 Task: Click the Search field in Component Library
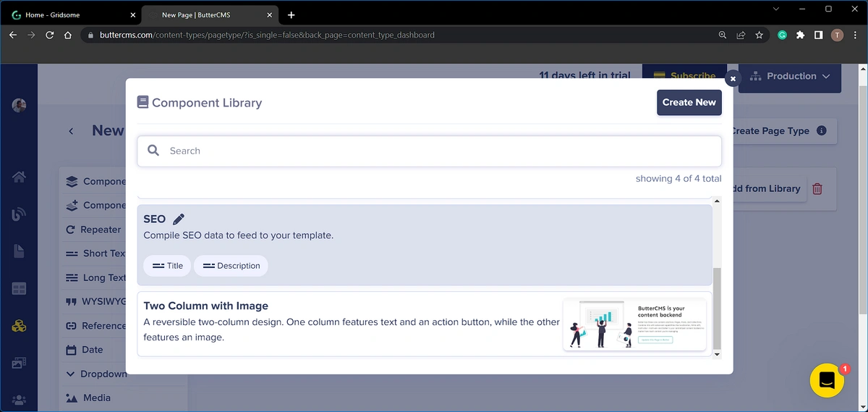429,151
